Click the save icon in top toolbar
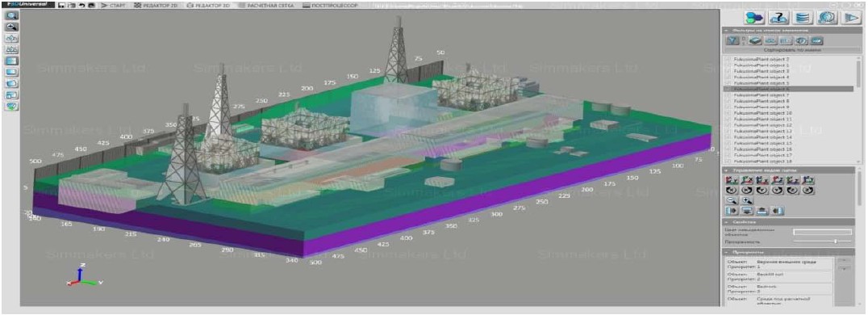Image resolution: width=868 pixels, height=315 pixels. pos(61,5)
